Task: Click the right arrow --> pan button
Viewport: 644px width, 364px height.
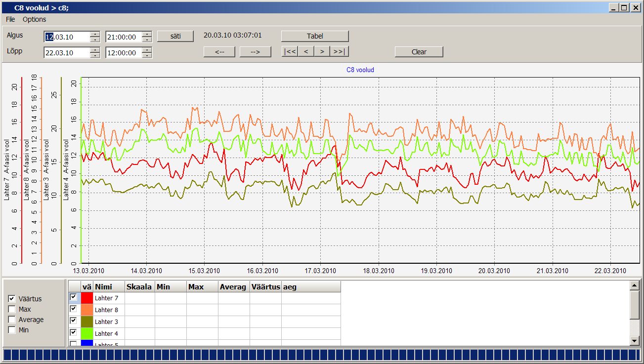Action: click(256, 51)
